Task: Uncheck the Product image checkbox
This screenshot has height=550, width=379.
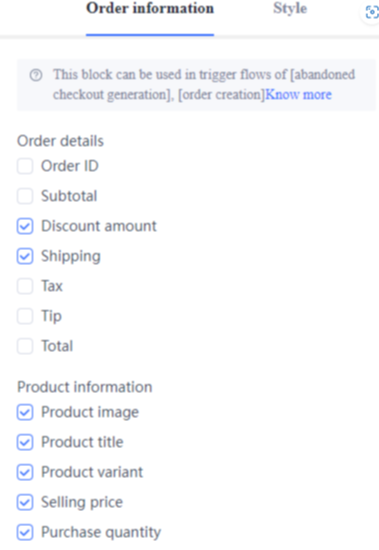Action: pyautogui.click(x=25, y=412)
